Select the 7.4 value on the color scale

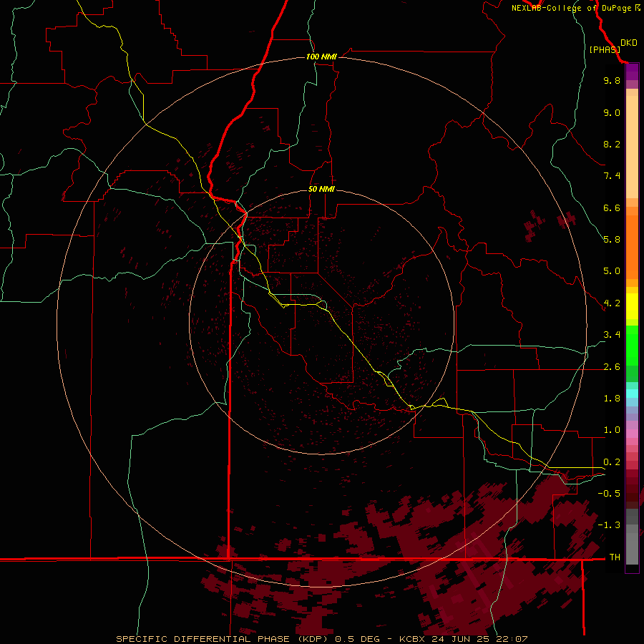pyautogui.click(x=612, y=176)
